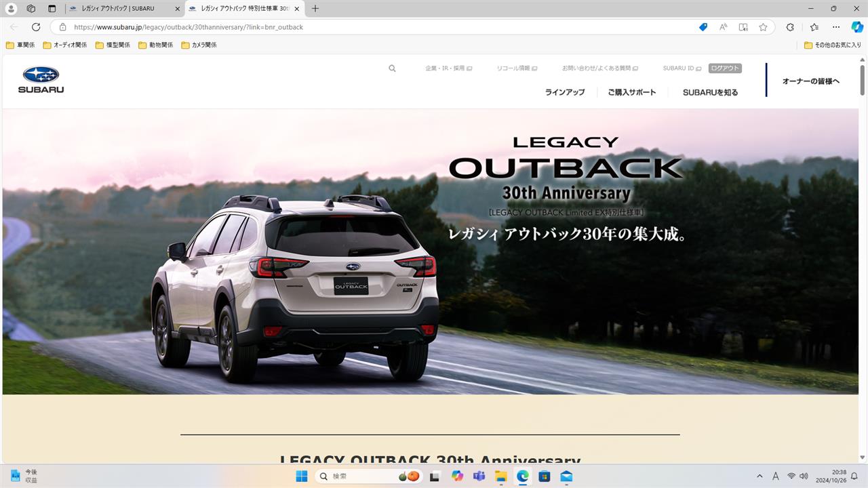Open the オーディオ関係 bookmarks folder

coord(65,45)
